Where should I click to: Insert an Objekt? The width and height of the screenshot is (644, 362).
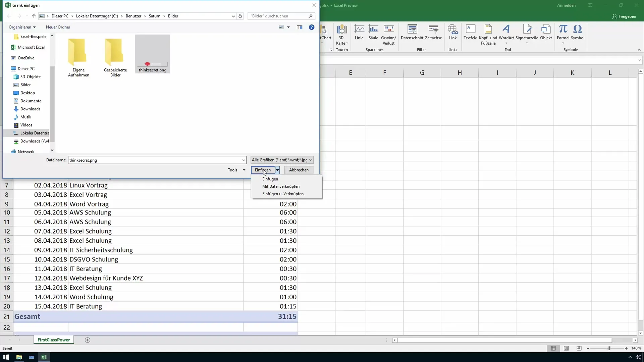pyautogui.click(x=546, y=33)
